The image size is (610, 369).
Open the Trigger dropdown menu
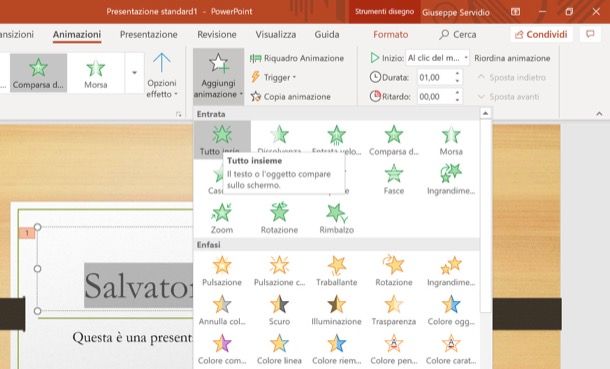(x=274, y=77)
